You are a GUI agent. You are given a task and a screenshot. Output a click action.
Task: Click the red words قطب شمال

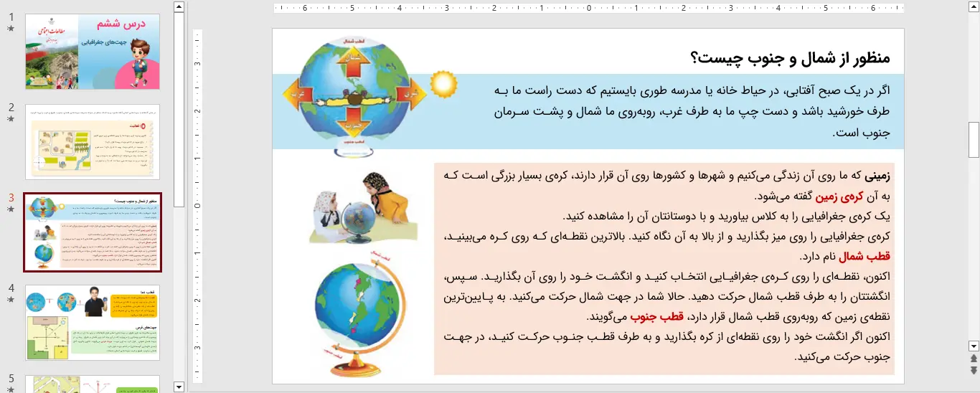[865, 256]
